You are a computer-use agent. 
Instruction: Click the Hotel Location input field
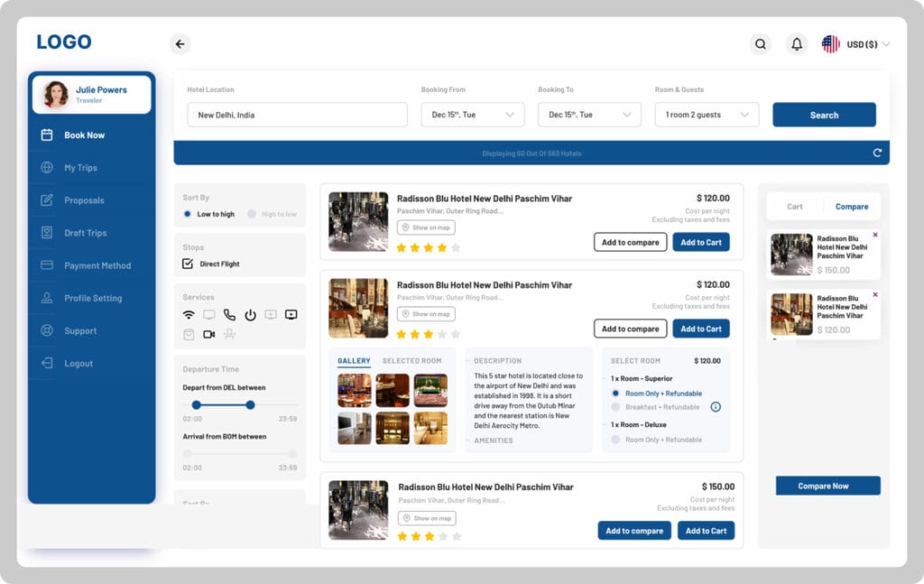297,115
